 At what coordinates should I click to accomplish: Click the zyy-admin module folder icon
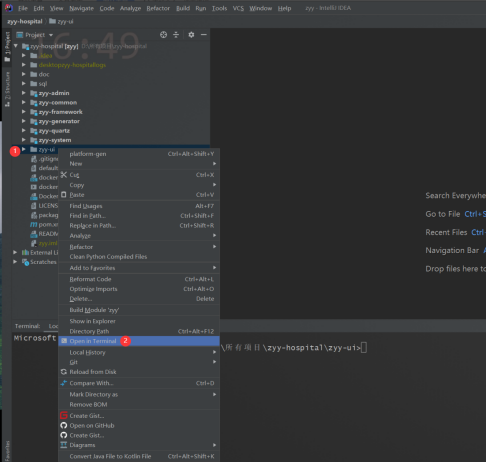click(x=34, y=93)
